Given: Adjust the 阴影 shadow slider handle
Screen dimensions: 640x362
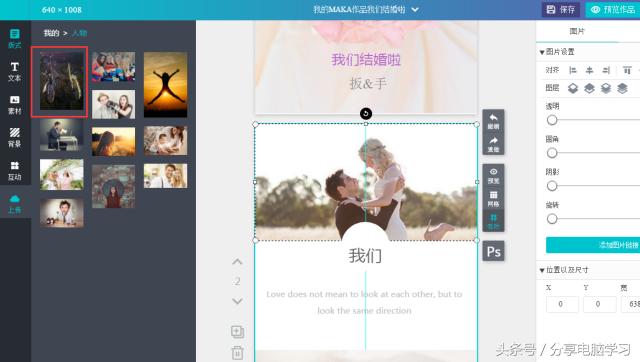Looking at the screenshot, I should (552, 186).
